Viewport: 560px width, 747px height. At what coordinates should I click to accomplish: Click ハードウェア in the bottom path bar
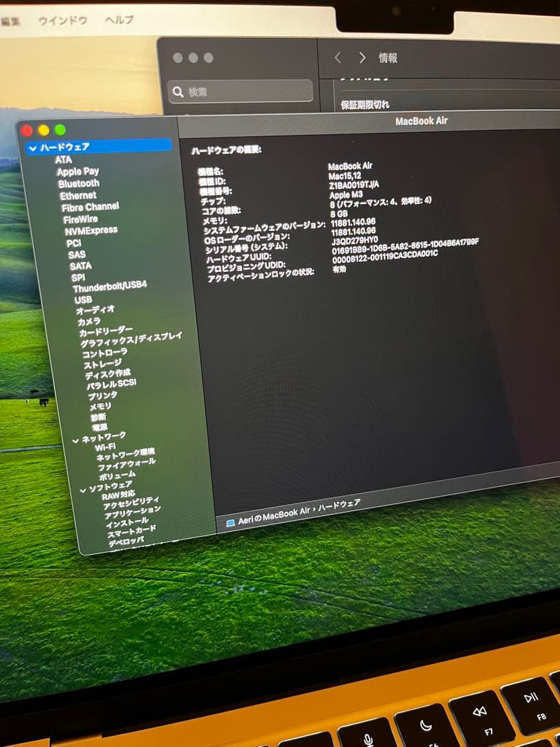(x=339, y=506)
